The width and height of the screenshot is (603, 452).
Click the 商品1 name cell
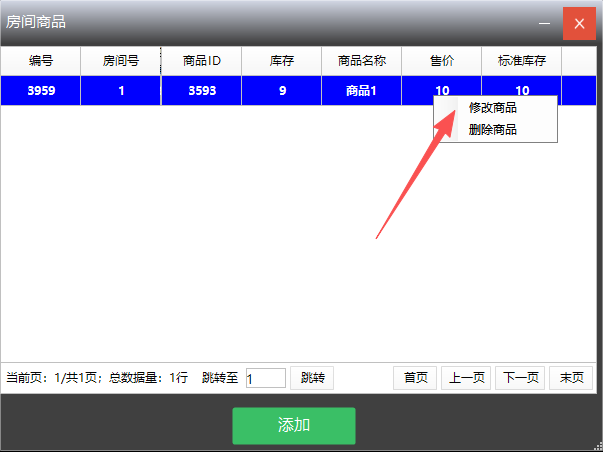pyautogui.click(x=362, y=91)
